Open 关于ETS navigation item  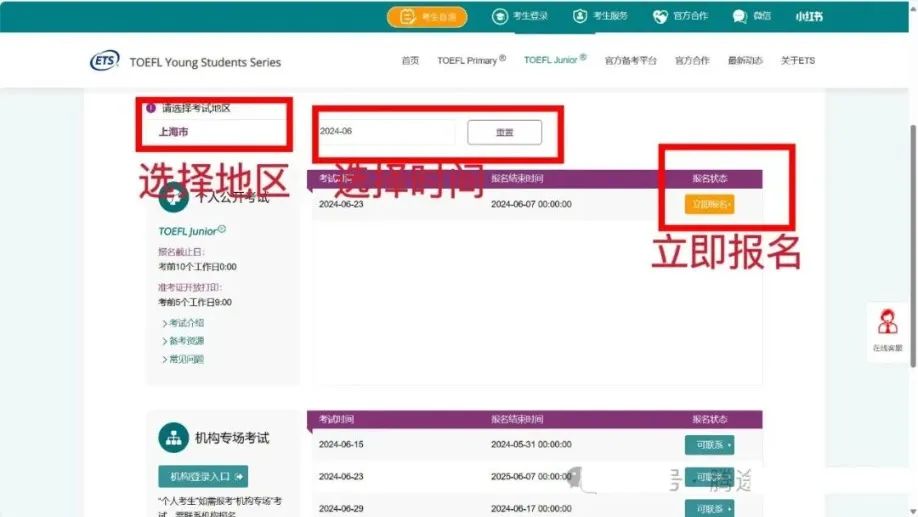pos(797,60)
